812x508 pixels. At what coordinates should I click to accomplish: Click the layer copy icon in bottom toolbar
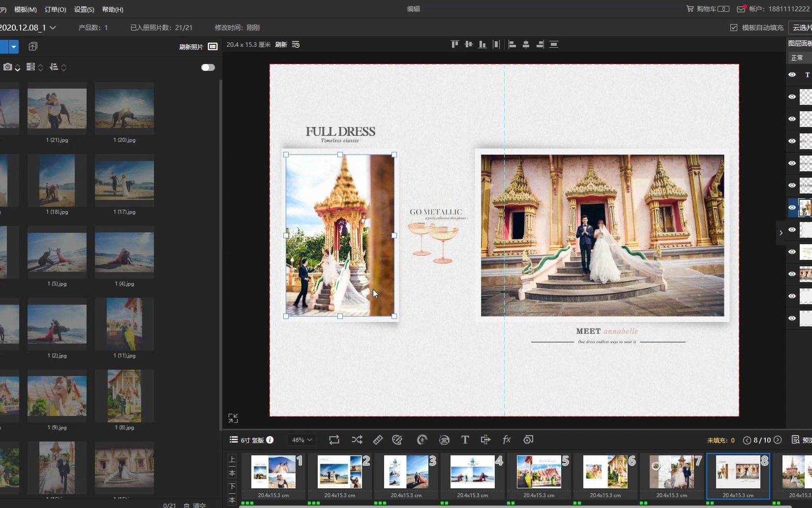click(x=528, y=440)
